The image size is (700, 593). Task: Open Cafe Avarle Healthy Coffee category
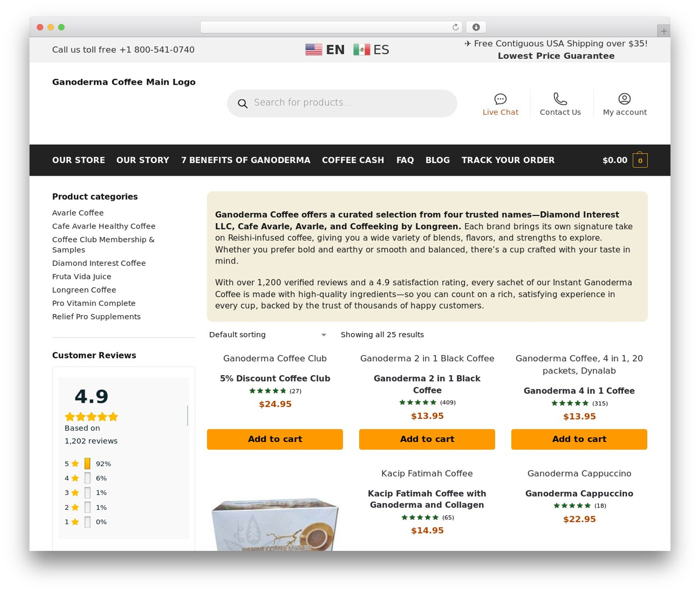[104, 226]
